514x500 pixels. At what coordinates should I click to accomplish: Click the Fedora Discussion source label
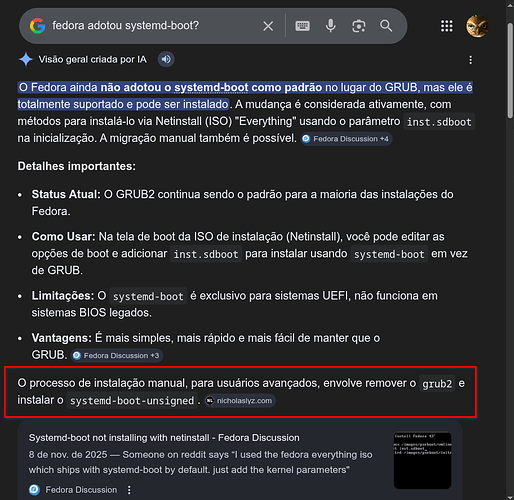point(81,490)
